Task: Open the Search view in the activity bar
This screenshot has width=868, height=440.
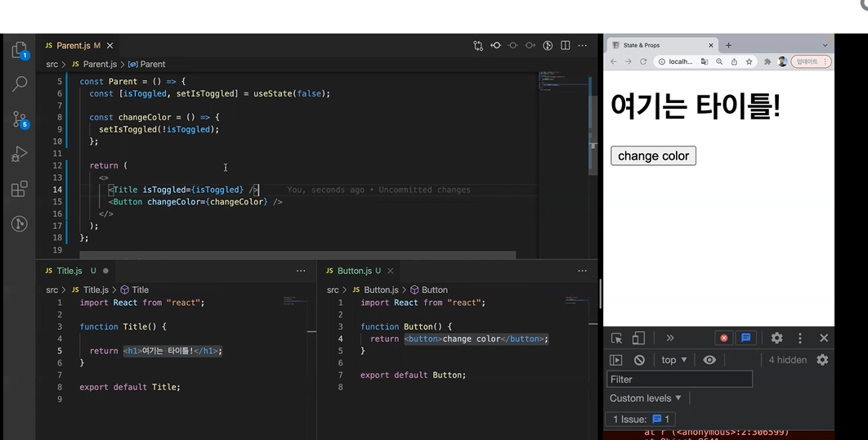Action: point(20,84)
